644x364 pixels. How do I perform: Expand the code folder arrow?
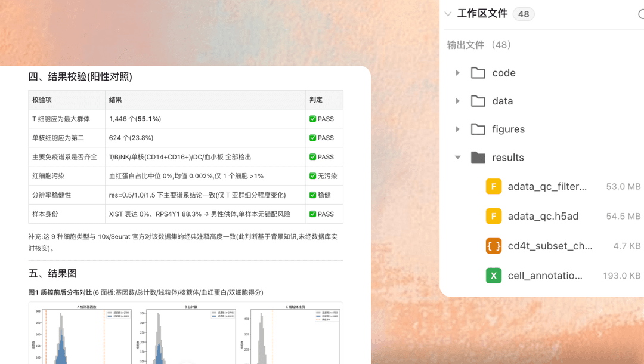[457, 73]
